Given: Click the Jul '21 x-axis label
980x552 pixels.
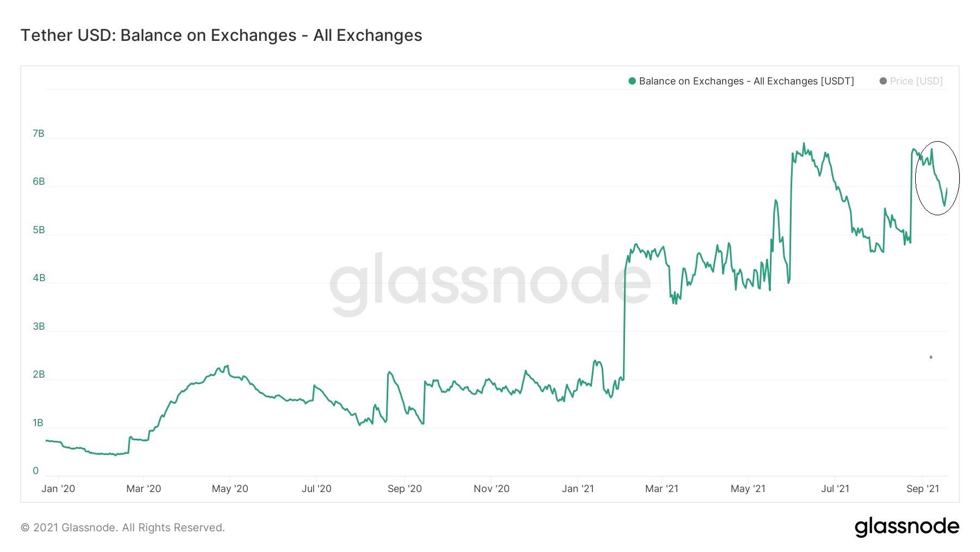Looking at the screenshot, I should 835,489.
